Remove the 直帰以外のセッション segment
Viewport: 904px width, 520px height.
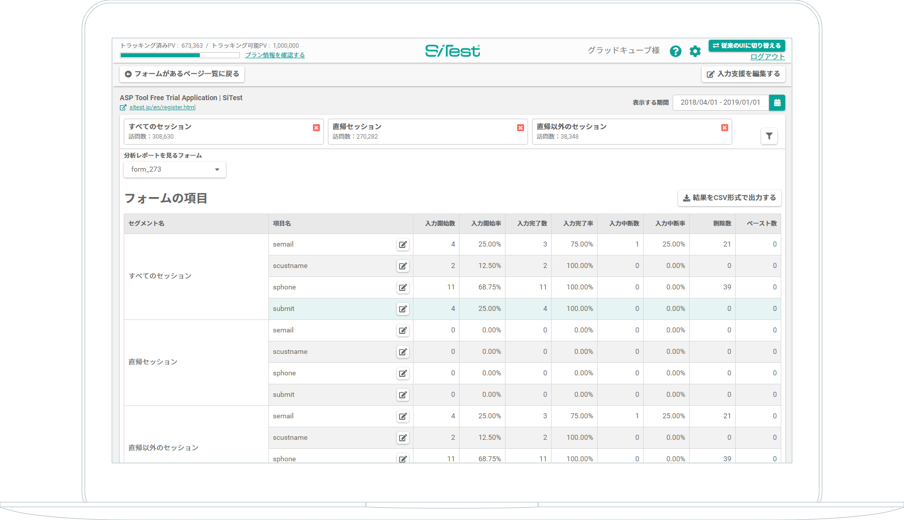[724, 128]
